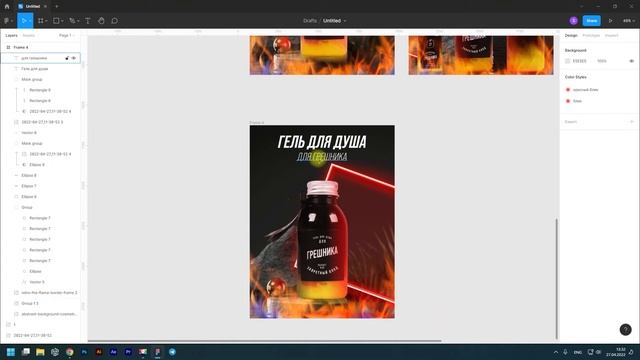Edit Background hex value field
Screen dimensions: 640x360
[x=580, y=61]
